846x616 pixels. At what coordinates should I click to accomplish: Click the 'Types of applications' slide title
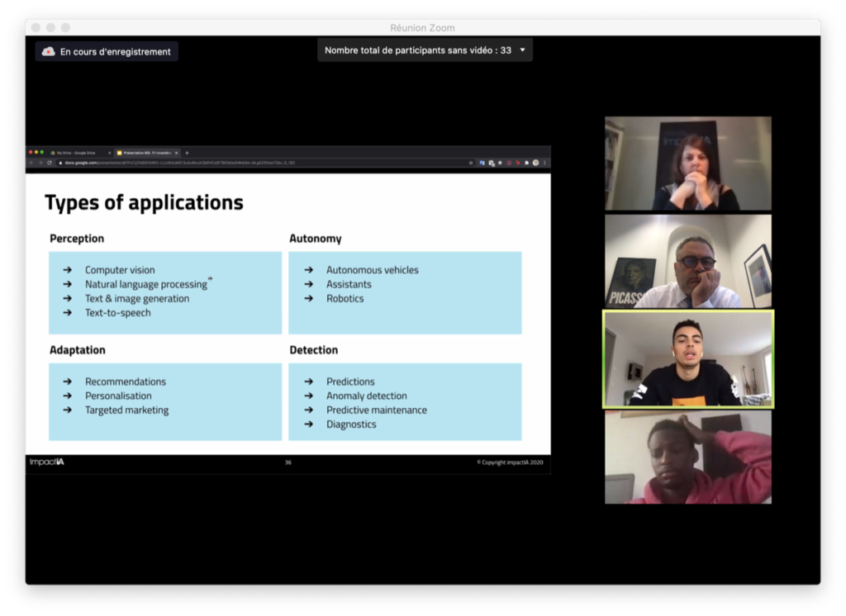pos(144,202)
